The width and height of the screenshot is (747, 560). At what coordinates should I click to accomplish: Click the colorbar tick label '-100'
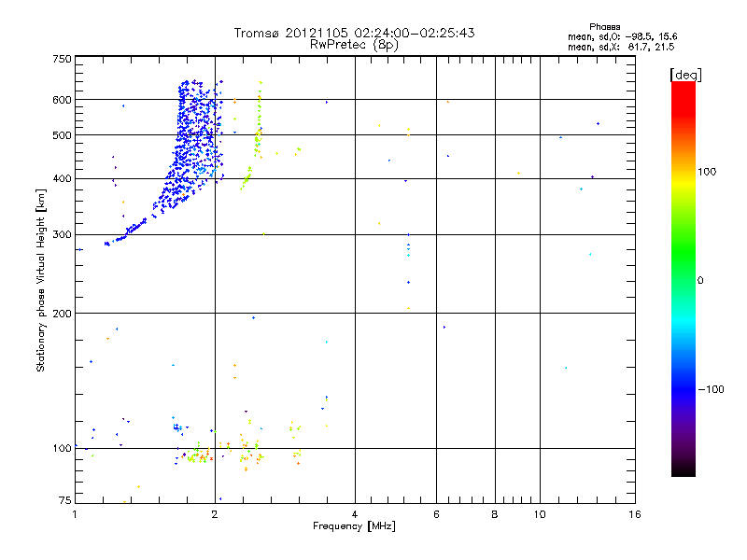pos(711,389)
